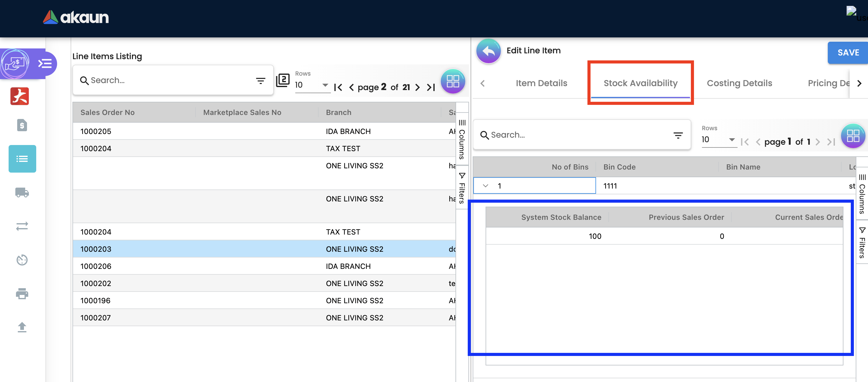Click the filter icon in Line Items search box
Screen dimensions: 868x382
click(x=261, y=81)
